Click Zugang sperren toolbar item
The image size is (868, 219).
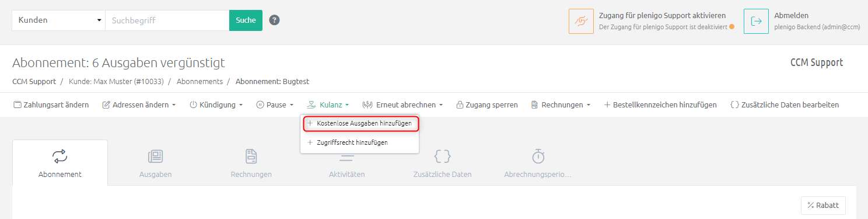coord(487,105)
